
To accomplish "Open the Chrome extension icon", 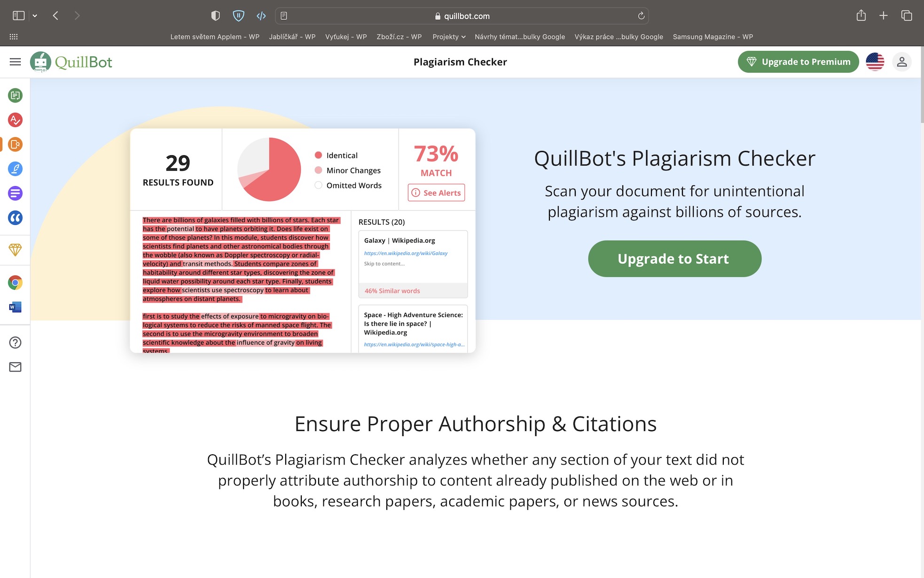I will (x=15, y=283).
